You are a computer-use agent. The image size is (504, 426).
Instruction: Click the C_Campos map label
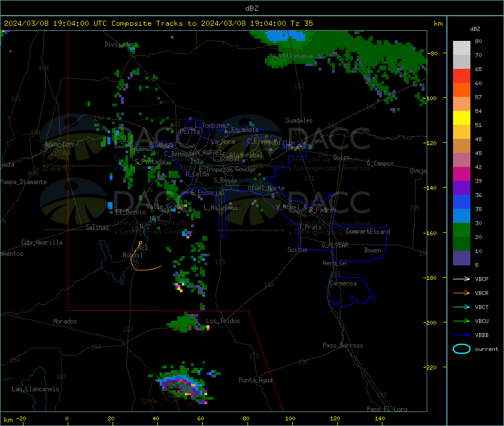coord(380,163)
